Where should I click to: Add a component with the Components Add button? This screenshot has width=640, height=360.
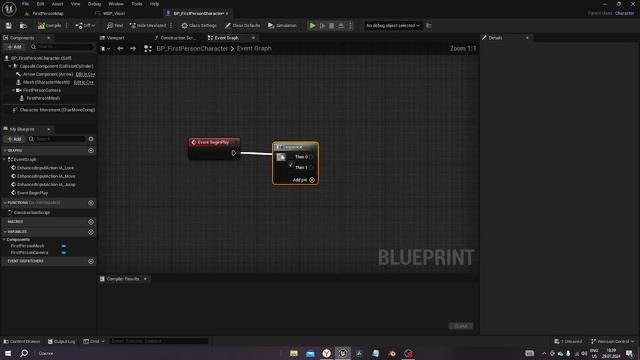tap(14, 47)
